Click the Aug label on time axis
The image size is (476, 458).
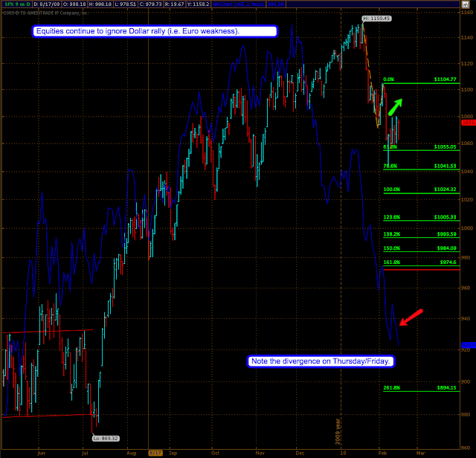(x=131, y=453)
